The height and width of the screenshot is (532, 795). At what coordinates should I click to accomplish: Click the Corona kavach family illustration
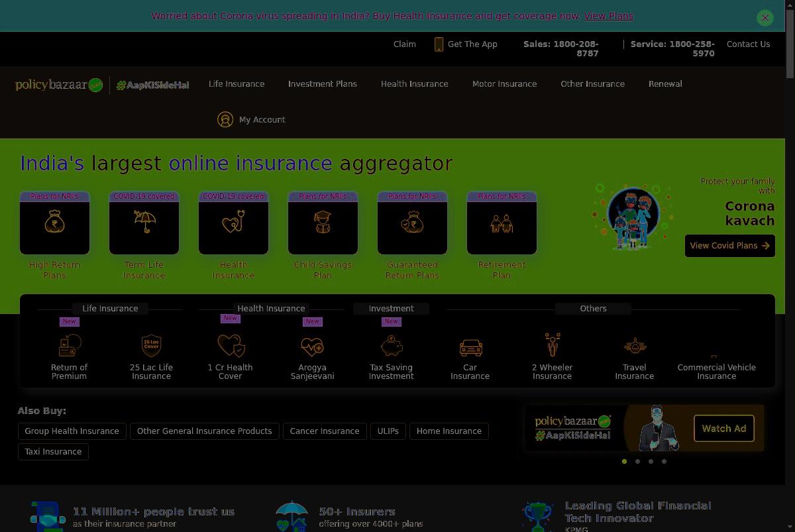(x=633, y=216)
